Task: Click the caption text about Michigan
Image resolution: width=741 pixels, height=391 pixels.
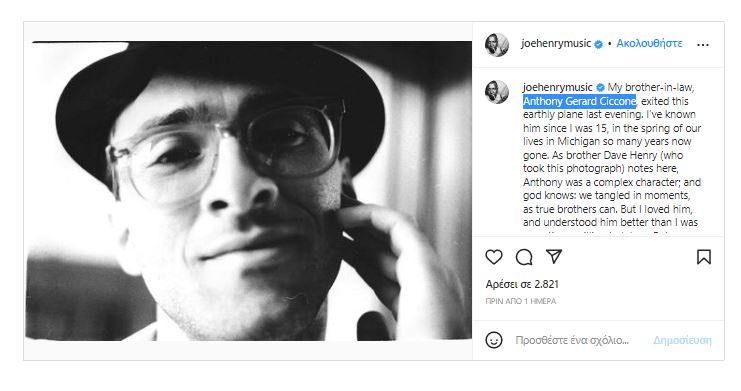Action: [x=607, y=141]
